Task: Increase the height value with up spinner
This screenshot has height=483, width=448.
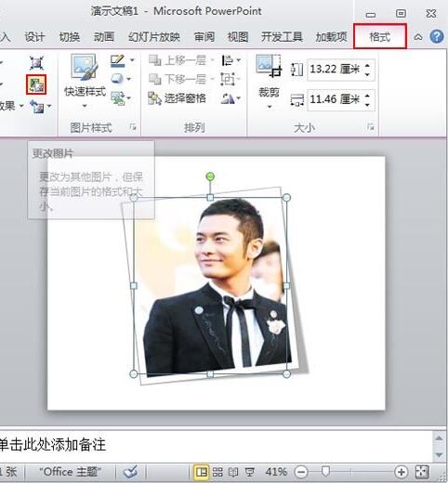Action: 367,65
